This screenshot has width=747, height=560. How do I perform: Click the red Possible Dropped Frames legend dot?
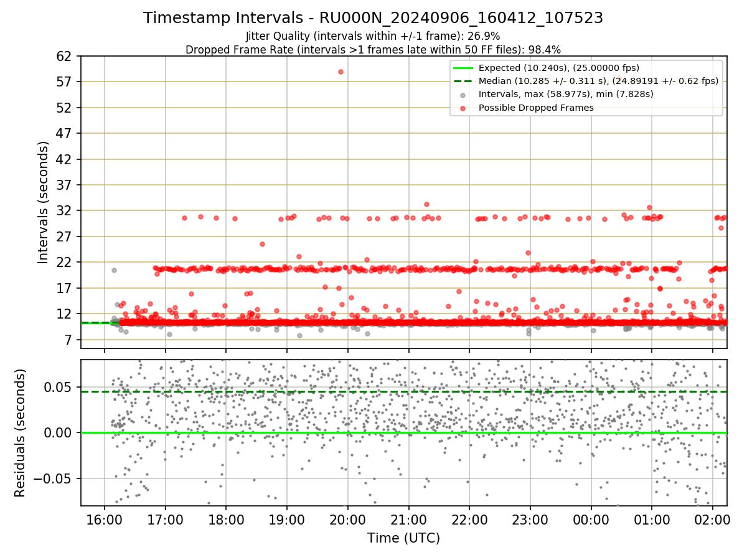pyautogui.click(x=463, y=108)
